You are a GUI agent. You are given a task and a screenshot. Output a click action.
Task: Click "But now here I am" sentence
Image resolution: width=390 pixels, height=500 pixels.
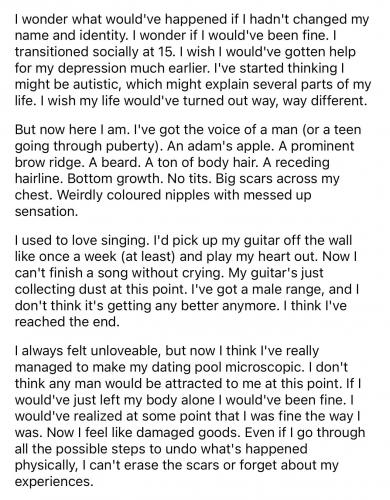click(x=70, y=130)
